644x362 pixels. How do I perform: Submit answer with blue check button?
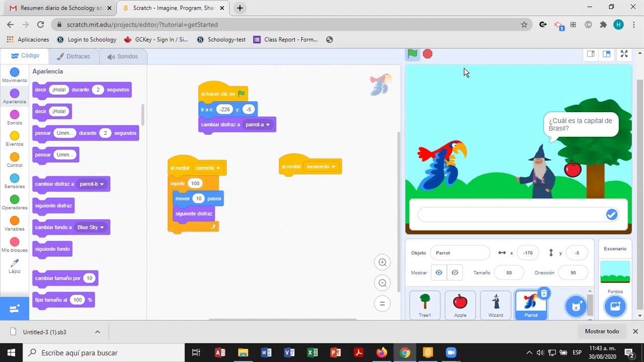tap(611, 215)
